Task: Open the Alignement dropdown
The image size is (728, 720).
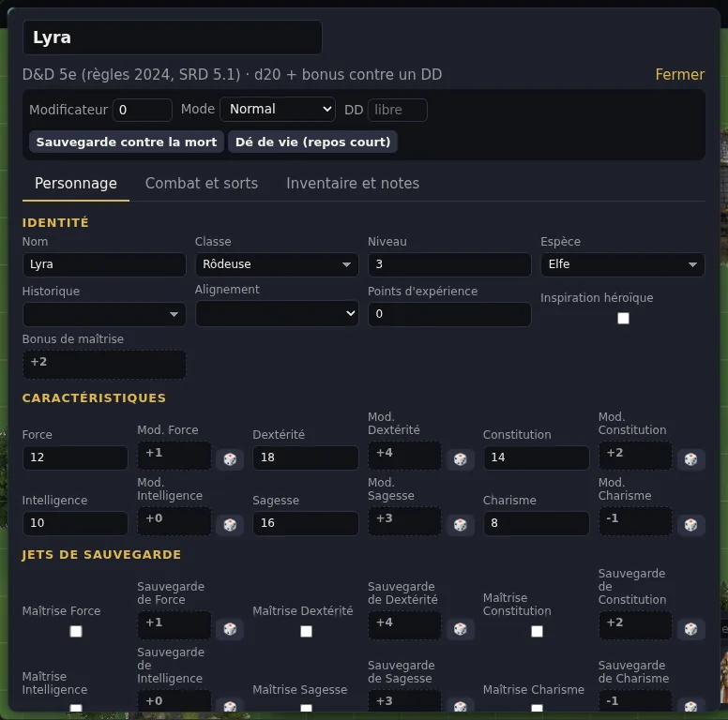Action: tap(277, 313)
